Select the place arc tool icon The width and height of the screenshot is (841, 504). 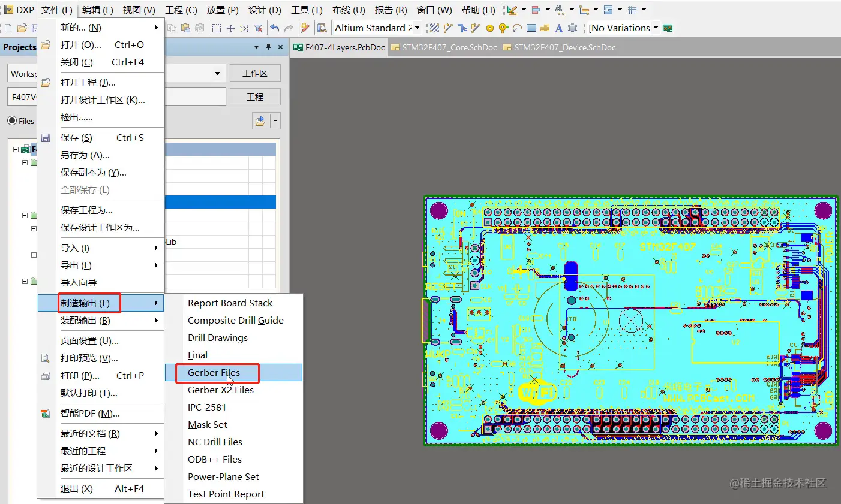tap(517, 28)
